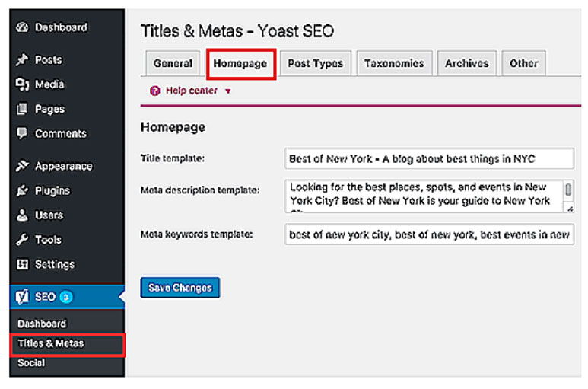The image size is (588, 389).
Task: Click the Dashboard gauge icon in sidebar
Action: click(22, 27)
